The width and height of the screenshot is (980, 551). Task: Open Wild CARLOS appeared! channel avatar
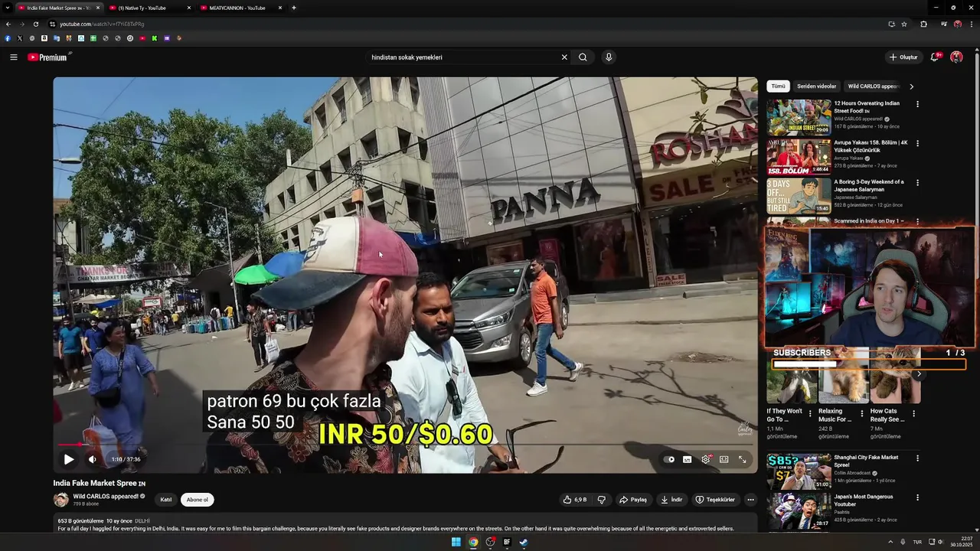60,500
